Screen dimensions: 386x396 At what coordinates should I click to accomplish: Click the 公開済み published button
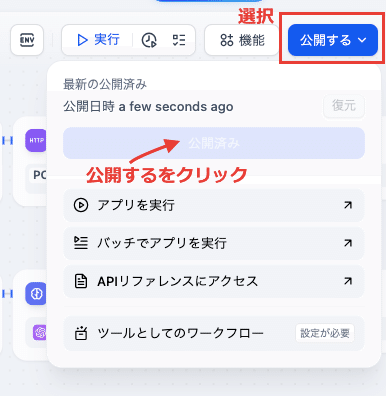click(x=214, y=143)
